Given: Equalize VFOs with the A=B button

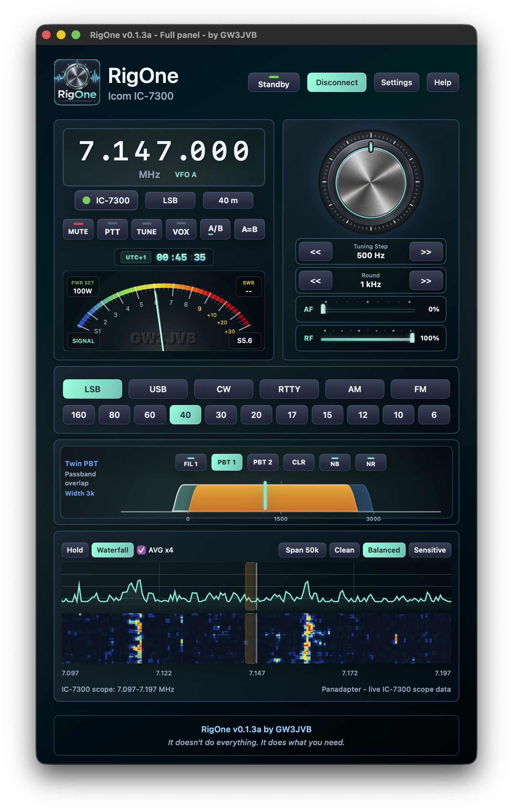Looking at the screenshot, I should coord(249,229).
